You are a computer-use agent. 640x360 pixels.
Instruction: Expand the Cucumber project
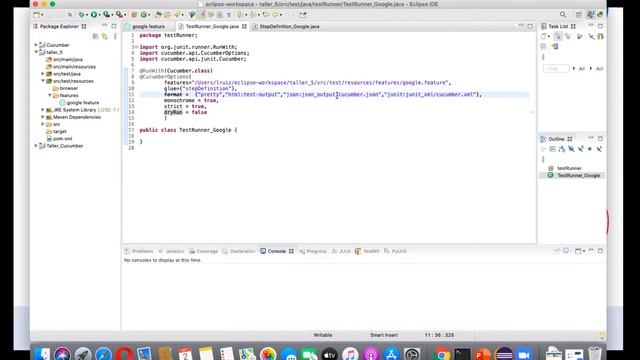[x=36, y=45]
